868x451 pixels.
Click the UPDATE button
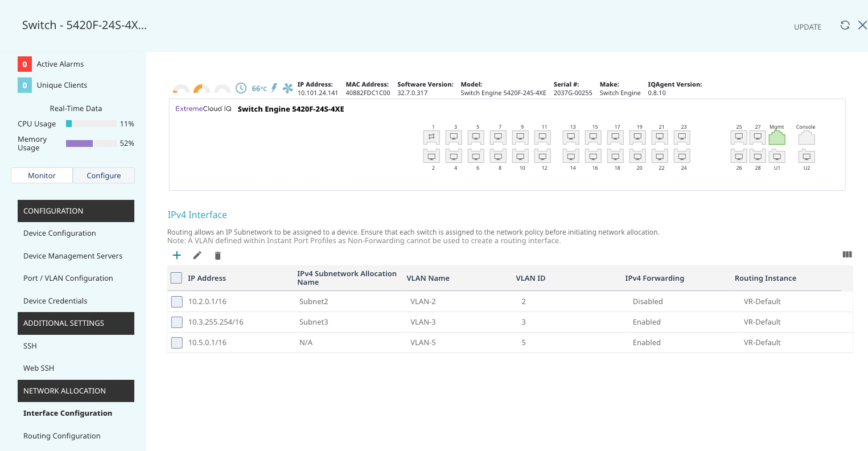point(807,27)
